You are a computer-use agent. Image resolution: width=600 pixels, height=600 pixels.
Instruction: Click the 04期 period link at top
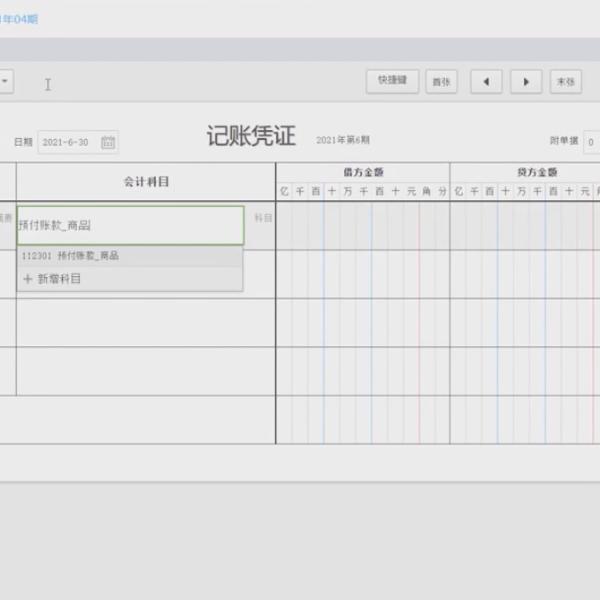pos(22,19)
